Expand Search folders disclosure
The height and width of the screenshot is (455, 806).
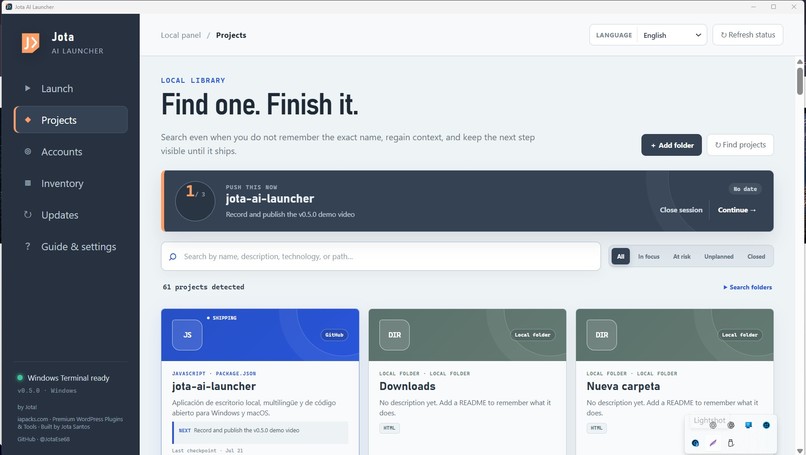[x=747, y=287]
